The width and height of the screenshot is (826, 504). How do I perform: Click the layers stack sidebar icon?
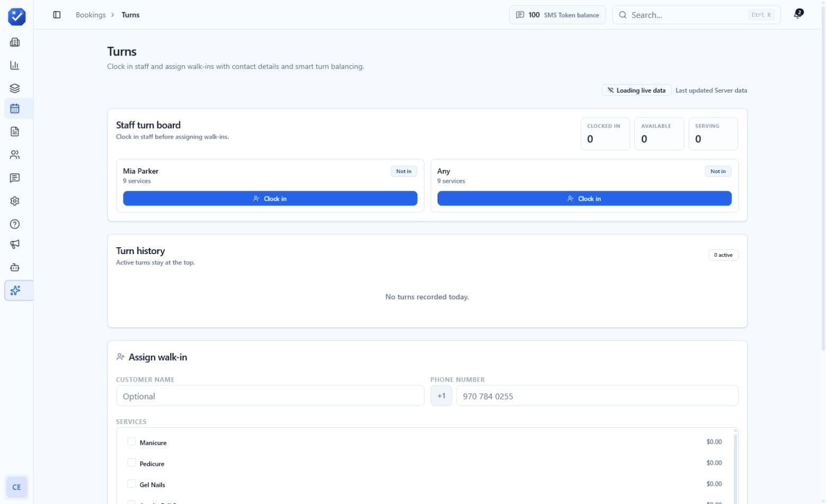[15, 88]
